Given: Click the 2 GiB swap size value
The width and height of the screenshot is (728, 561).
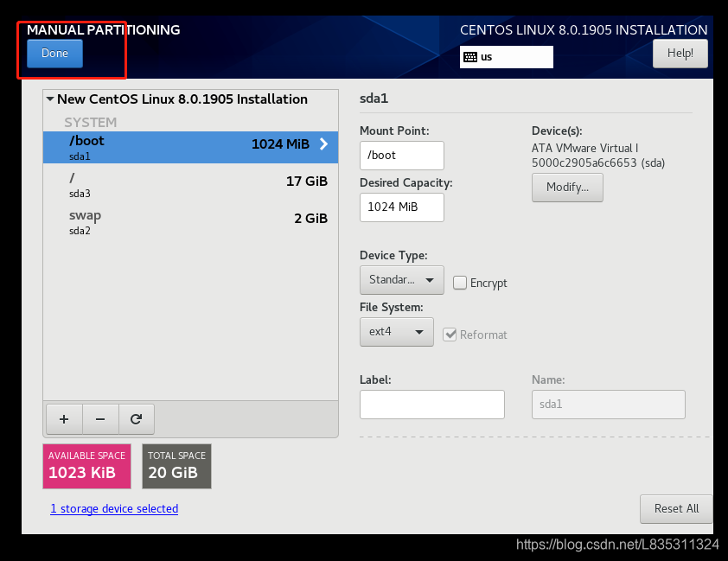Looking at the screenshot, I should [x=311, y=219].
